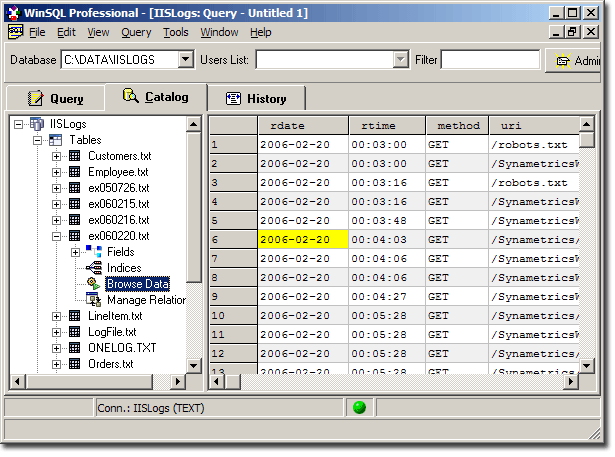Click the Indices node icon
Image resolution: width=615 pixels, height=457 pixels.
click(94, 268)
